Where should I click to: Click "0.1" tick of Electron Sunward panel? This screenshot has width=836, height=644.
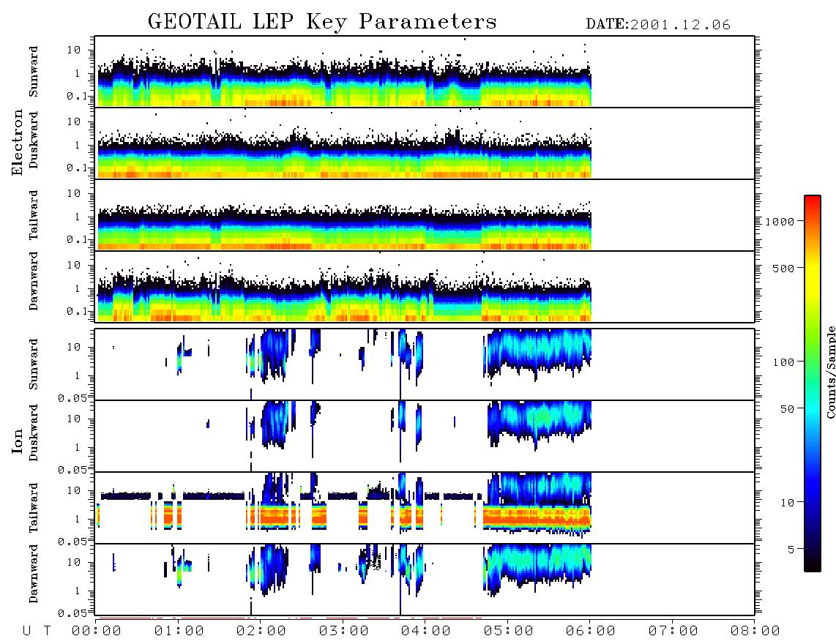click(78, 96)
